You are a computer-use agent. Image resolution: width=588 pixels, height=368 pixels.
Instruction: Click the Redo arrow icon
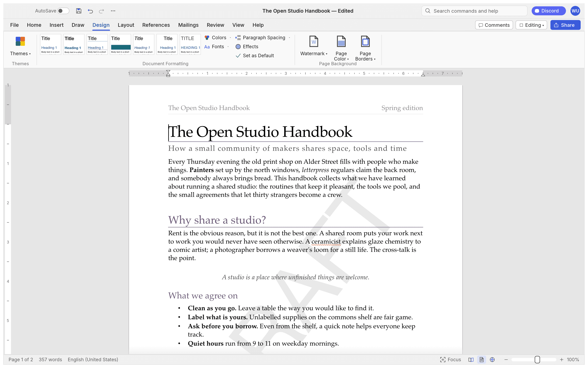pos(101,11)
